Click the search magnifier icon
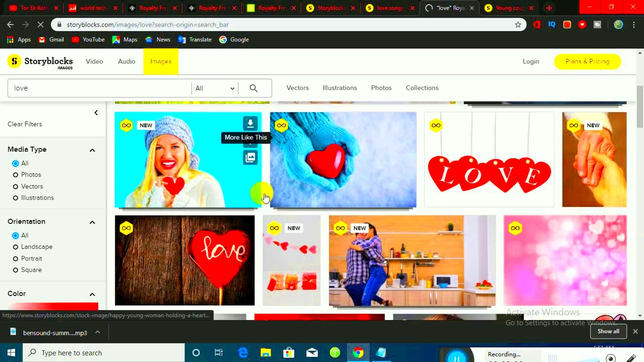 coord(254,88)
